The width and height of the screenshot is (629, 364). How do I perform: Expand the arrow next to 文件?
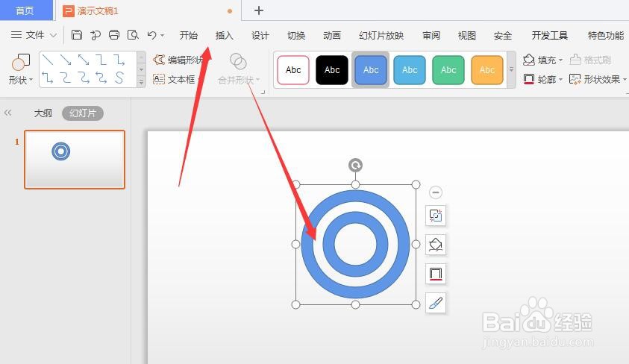click(x=54, y=35)
